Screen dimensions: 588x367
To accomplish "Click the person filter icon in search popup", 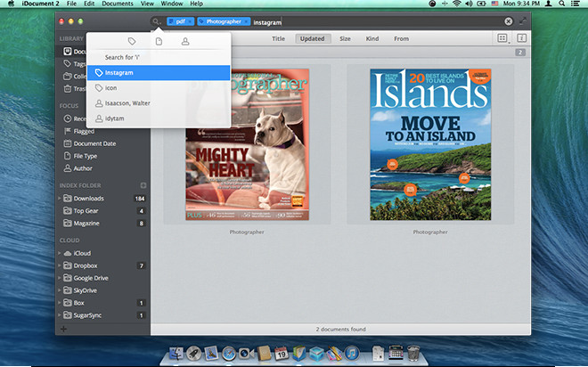I will click(185, 41).
